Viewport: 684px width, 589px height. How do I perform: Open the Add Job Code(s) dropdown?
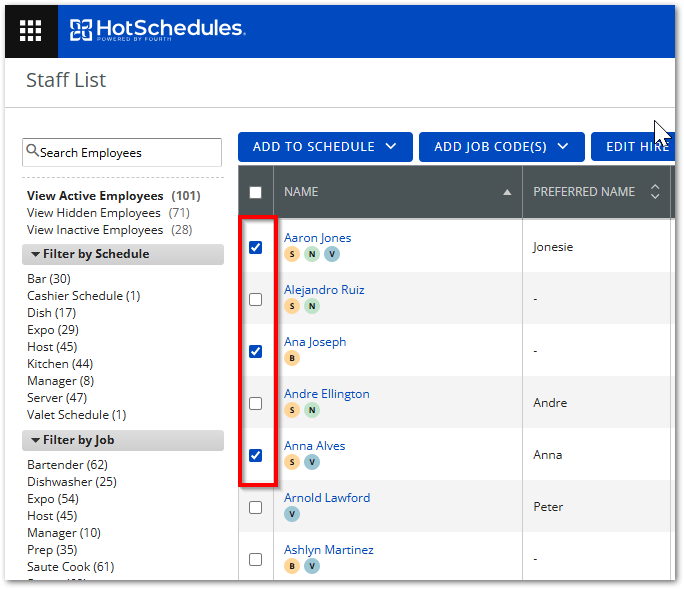[x=502, y=147]
